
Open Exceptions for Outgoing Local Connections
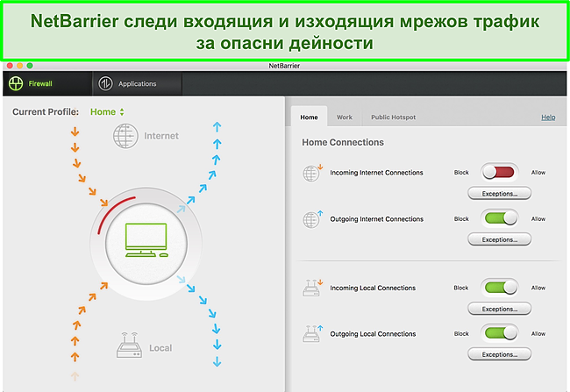click(x=500, y=354)
